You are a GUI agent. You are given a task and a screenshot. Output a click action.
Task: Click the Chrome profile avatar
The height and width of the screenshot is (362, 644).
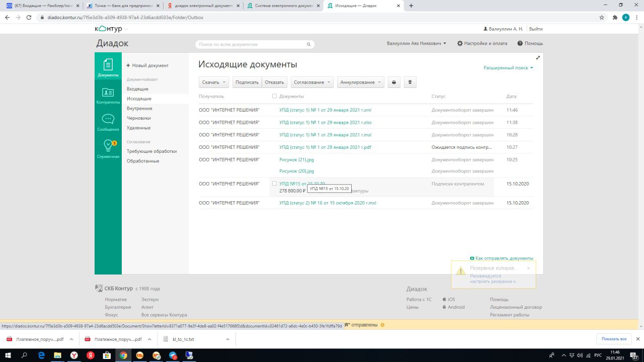pyautogui.click(x=626, y=17)
